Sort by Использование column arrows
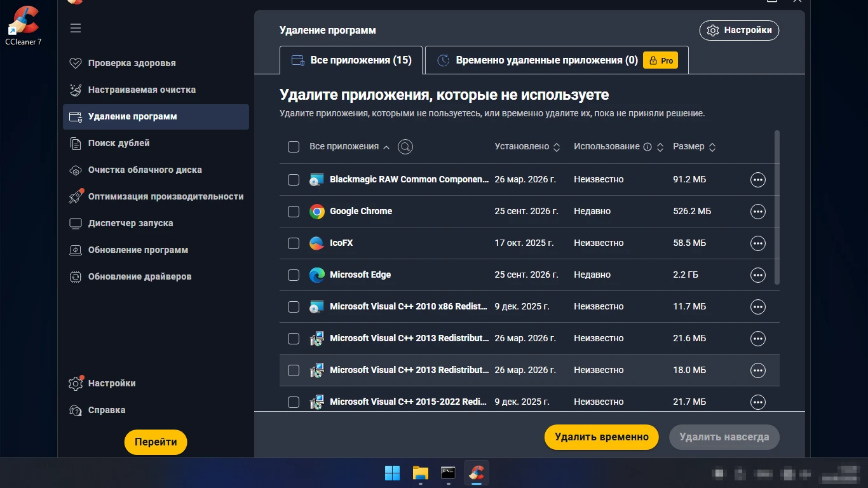This screenshot has width=868, height=488. point(660,147)
